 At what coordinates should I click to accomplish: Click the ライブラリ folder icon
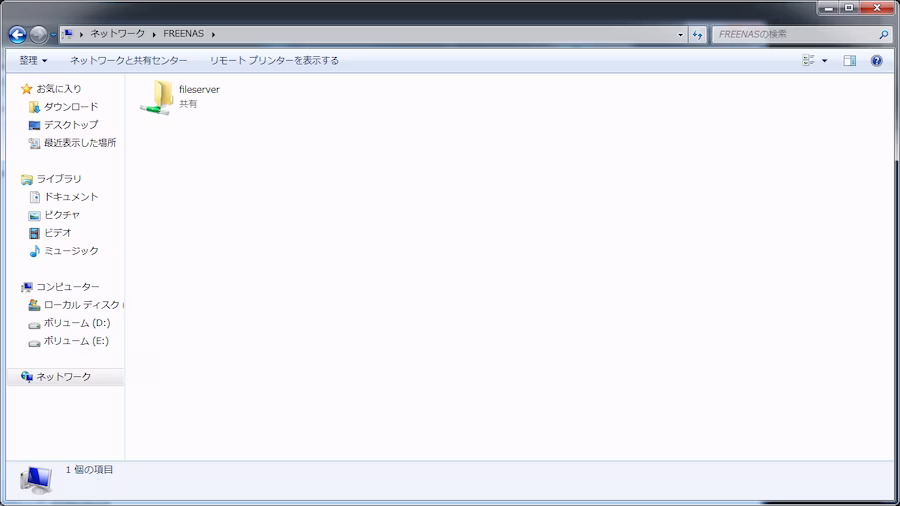(26, 180)
